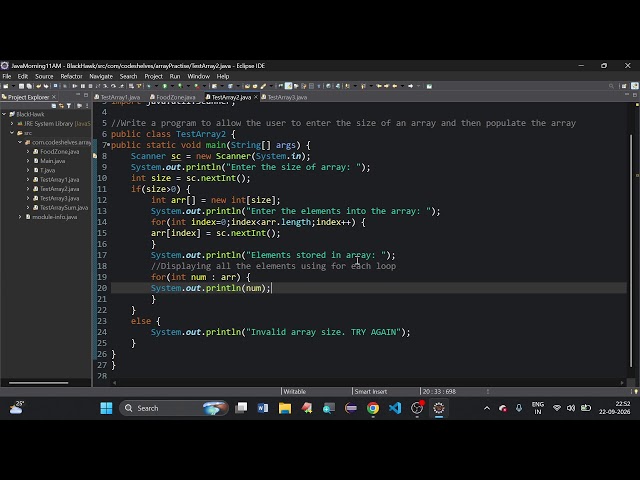640x480 pixels.
Task: Open the Refactor menu
Action: (x=71, y=76)
